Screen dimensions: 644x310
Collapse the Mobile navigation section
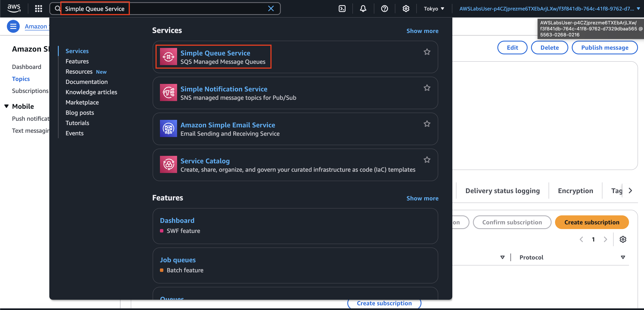6,106
